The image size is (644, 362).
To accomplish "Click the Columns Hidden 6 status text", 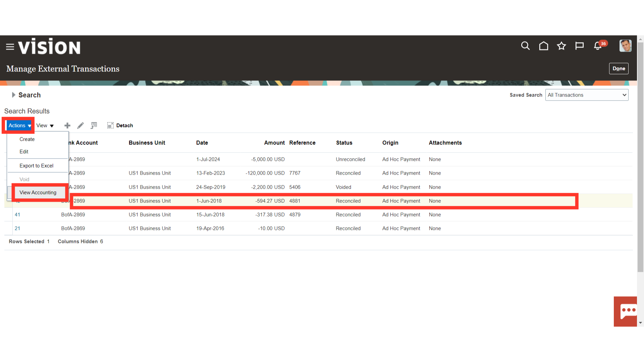I will [x=80, y=241].
